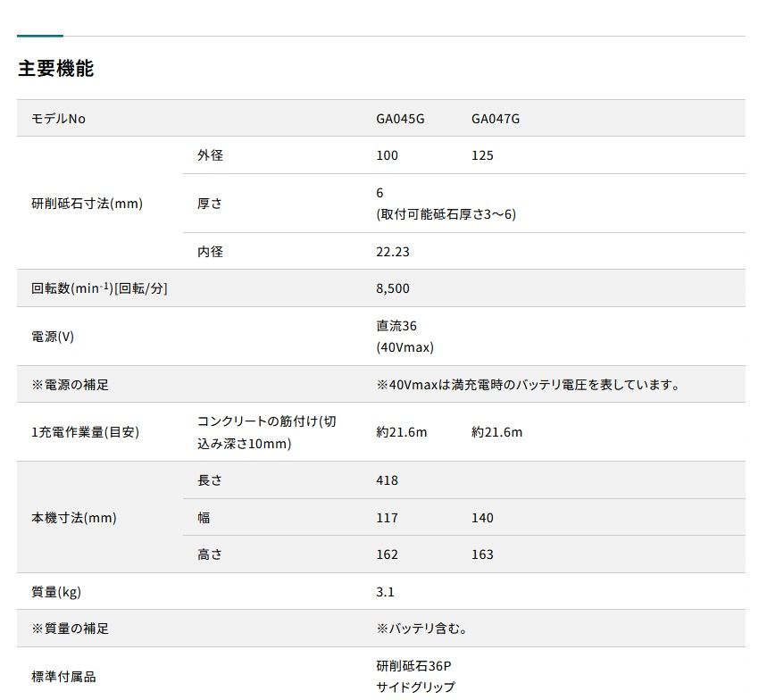
Task: Select the コンクリートの筋付け description cell
Action: click(265, 431)
